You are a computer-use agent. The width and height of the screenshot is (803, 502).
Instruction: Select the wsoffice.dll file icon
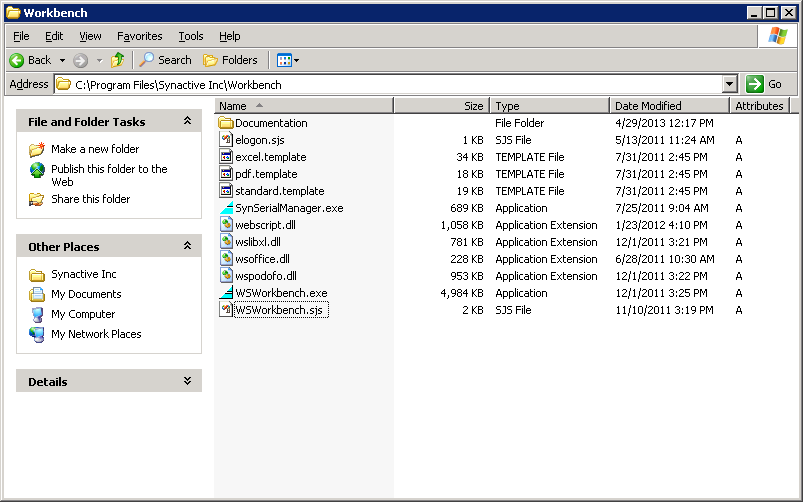click(226, 259)
